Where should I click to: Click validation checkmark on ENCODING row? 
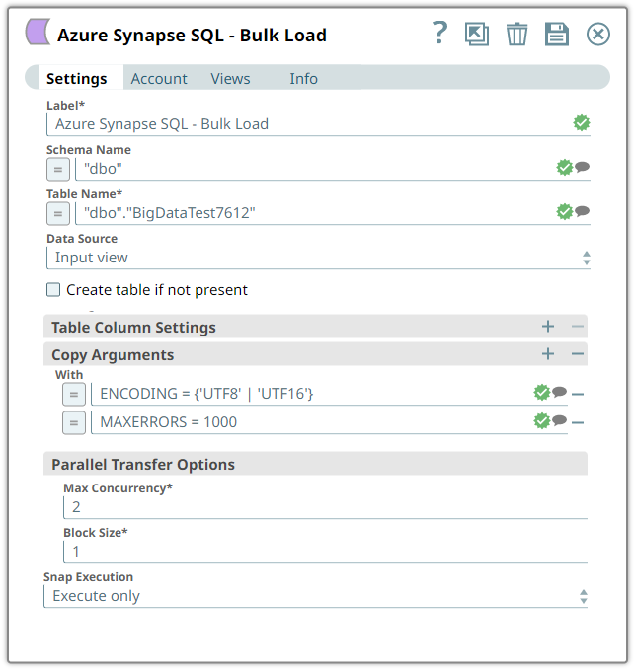[541, 392]
